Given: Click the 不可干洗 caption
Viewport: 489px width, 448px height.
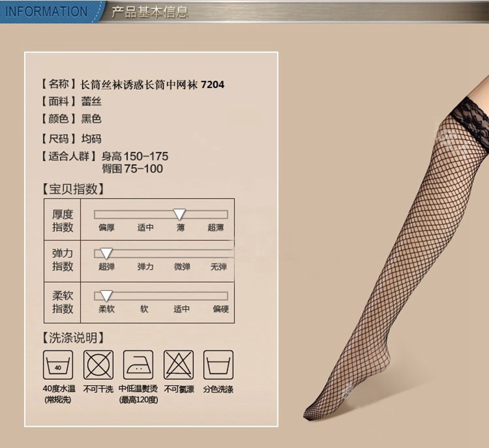Looking at the screenshot, I should click(98, 389).
